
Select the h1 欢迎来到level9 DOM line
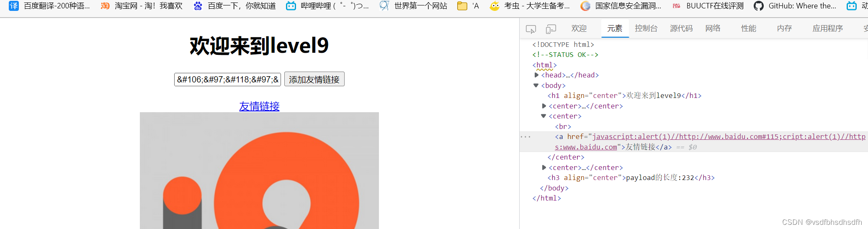pos(624,95)
